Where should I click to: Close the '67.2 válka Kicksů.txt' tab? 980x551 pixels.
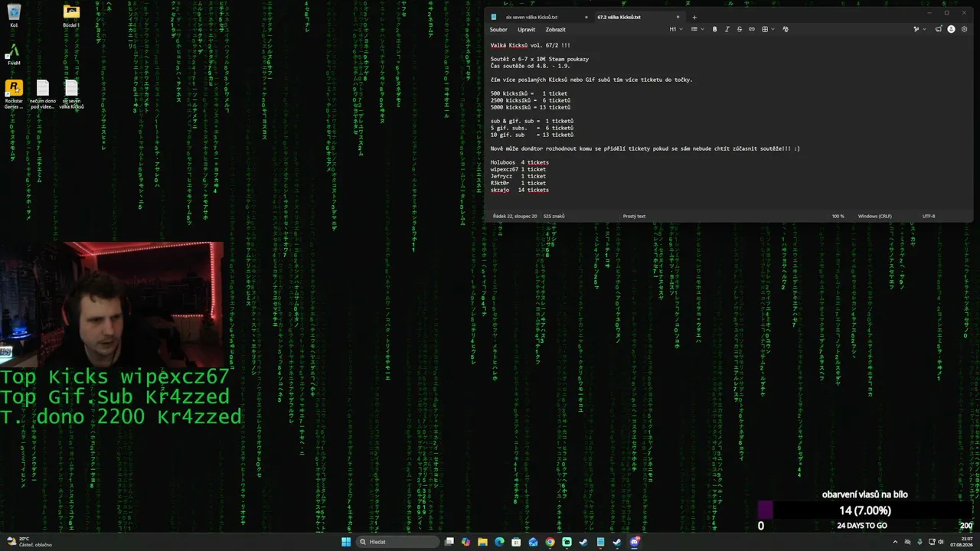pyautogui.click(x=678, y=17)
